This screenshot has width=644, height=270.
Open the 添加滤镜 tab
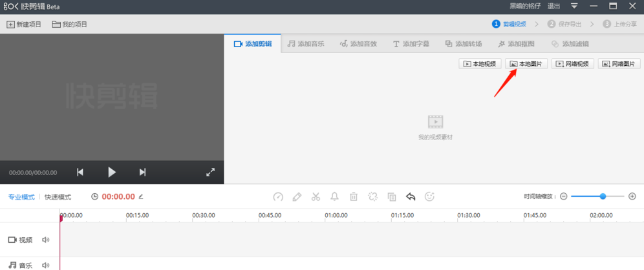[570, 44]
